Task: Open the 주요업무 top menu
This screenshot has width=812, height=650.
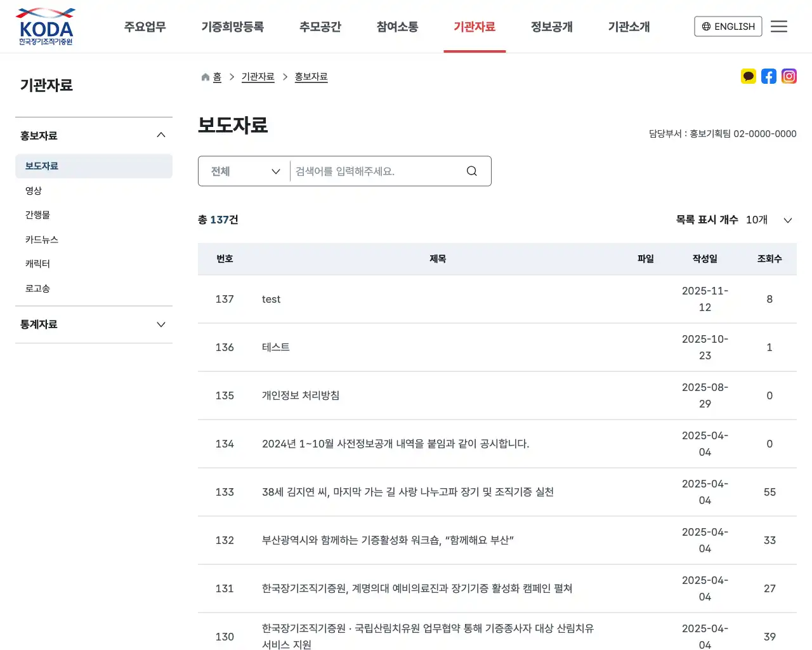Action: click(x=145, y=27)
